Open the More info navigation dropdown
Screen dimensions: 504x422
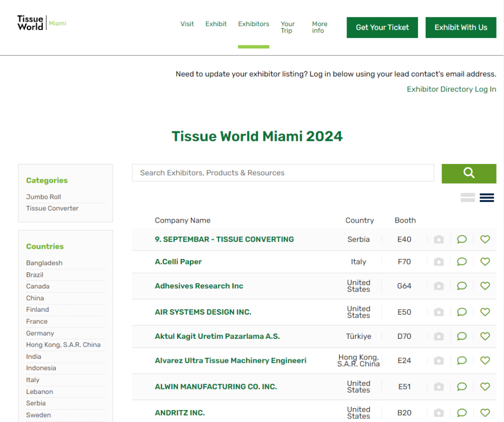(x=319, y=27)
